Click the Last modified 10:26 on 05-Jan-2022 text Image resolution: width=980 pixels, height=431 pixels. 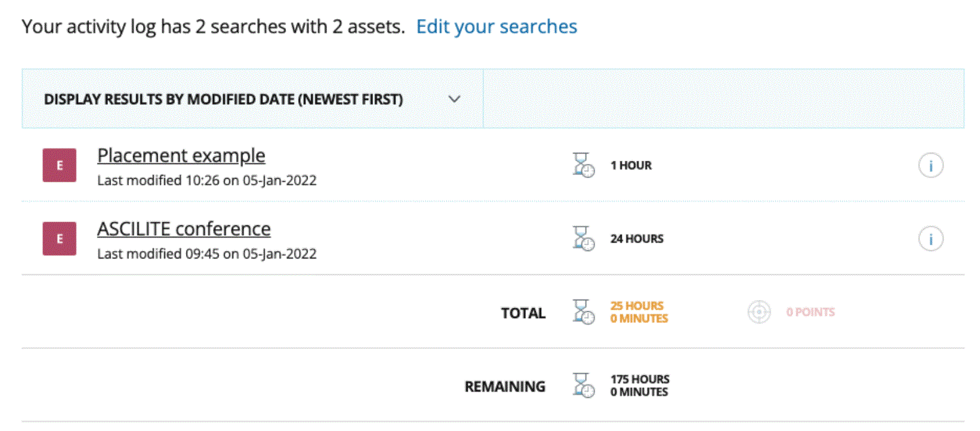point(207,181)
